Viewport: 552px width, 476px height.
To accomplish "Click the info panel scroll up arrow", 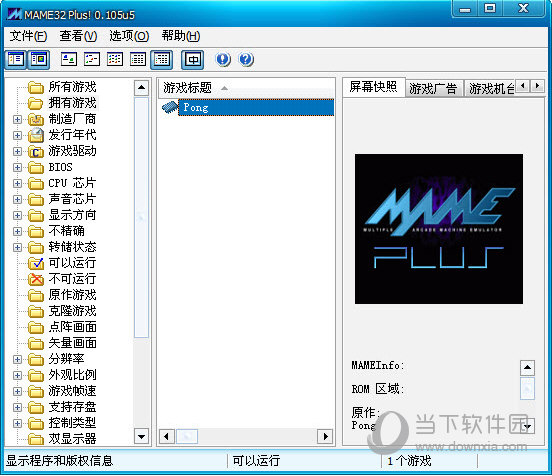I will pyautogui.click(x=527, y=368).
